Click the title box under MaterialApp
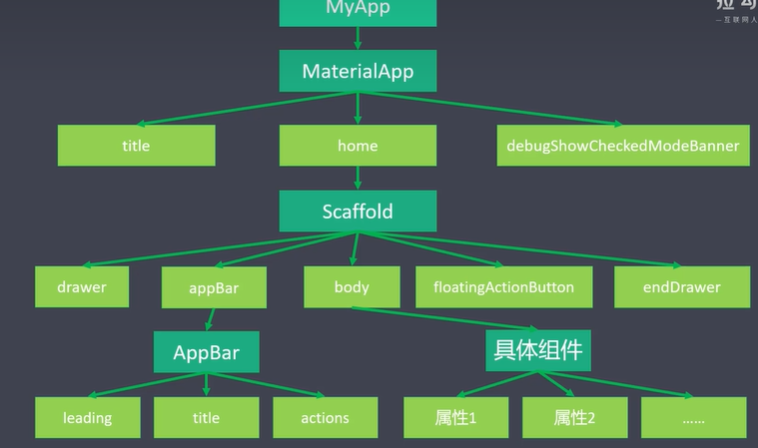This screenshot has width=758, height=448. 136,146
